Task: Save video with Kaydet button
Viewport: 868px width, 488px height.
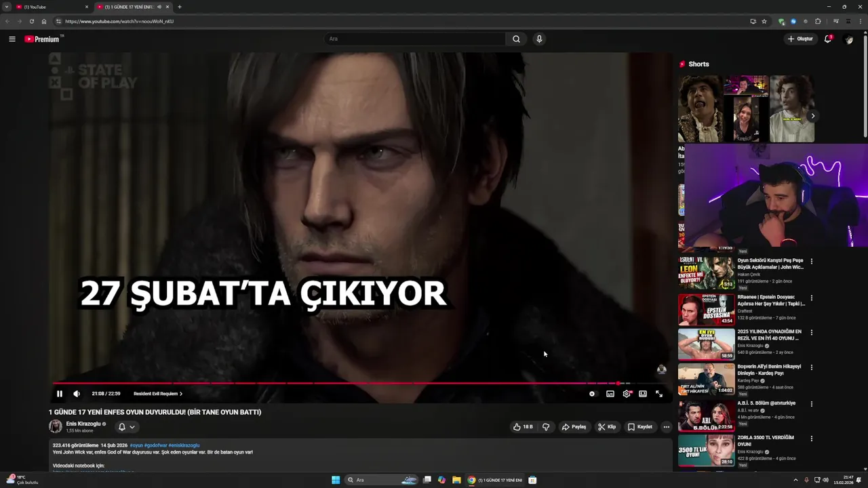Action: coord(640,427)
